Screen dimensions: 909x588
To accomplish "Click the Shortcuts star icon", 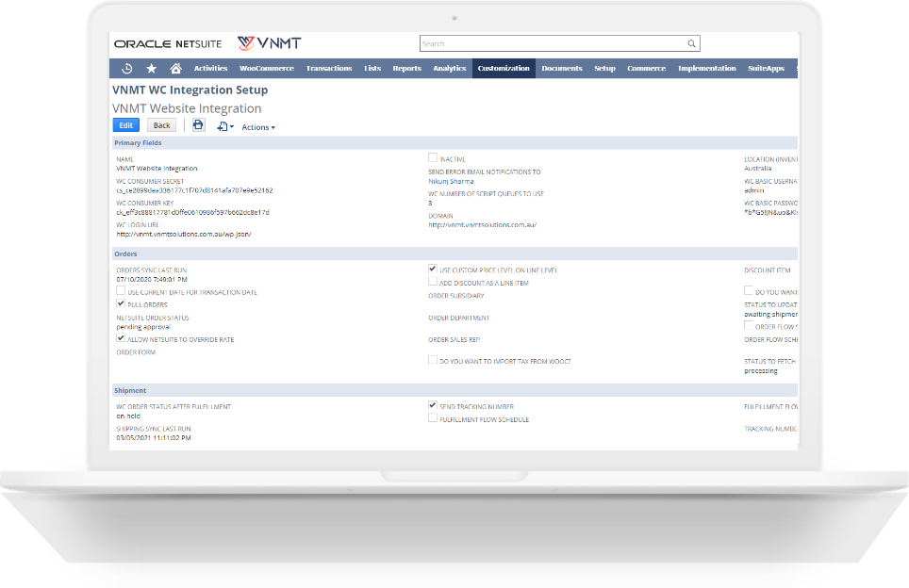I will (x=151, y=68).
